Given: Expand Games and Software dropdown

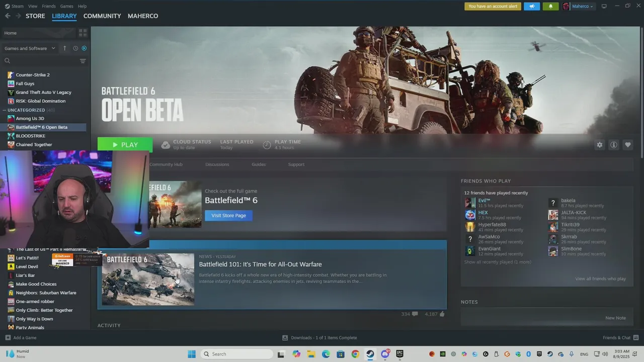Looking at the screenshot, I should [x=30, y=48].
